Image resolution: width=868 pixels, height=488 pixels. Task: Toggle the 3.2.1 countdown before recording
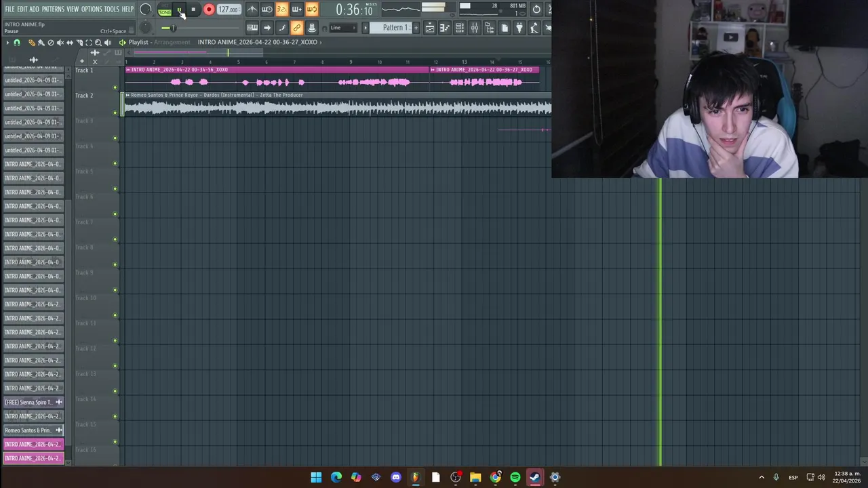281,9
